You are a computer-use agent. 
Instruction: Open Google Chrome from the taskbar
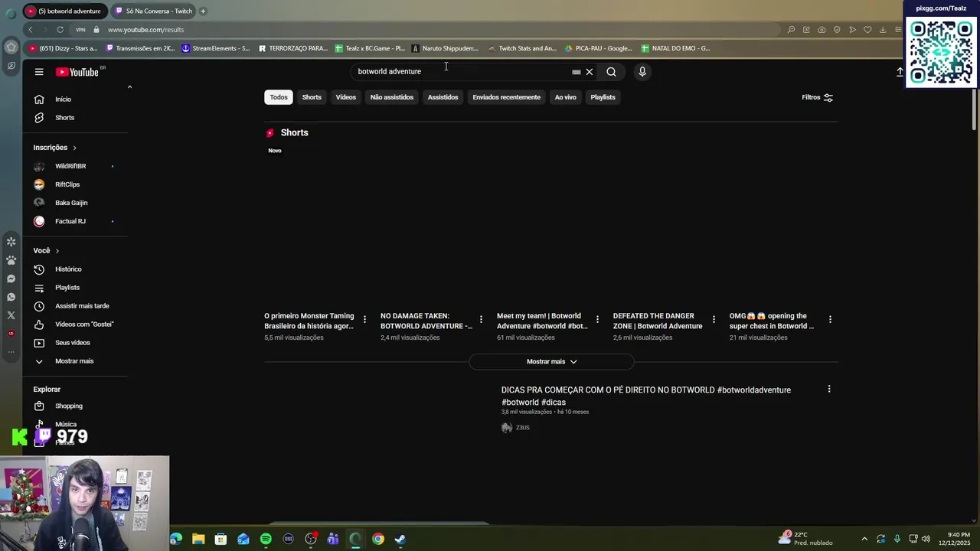[x=378, y=540]
